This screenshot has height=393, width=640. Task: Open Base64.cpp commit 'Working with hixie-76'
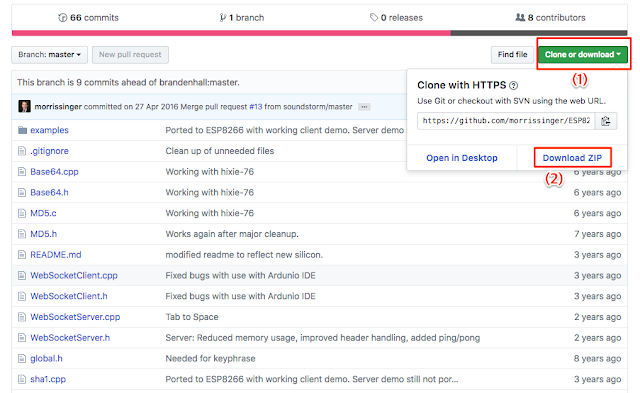209,172
